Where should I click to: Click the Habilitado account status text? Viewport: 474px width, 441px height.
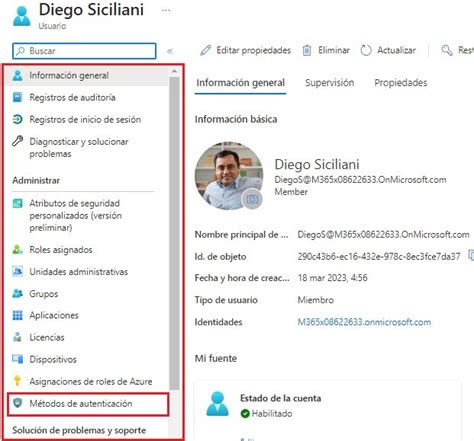(x=272, y=414)
